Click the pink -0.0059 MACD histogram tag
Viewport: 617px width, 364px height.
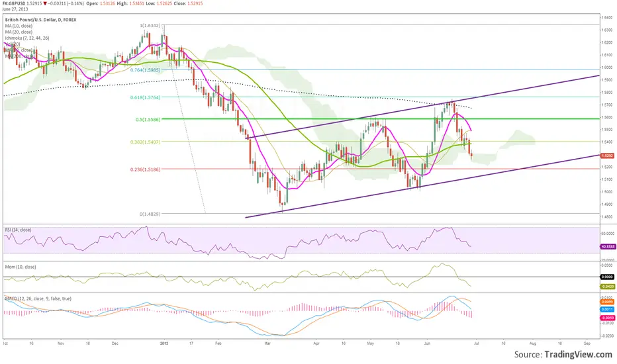tap(608, 318)
